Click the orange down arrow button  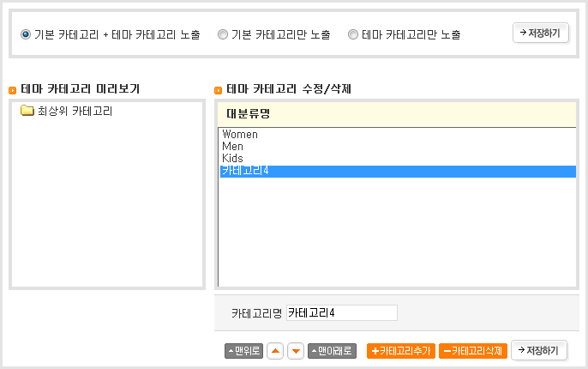pyautogui.click(x=296, y=351)
